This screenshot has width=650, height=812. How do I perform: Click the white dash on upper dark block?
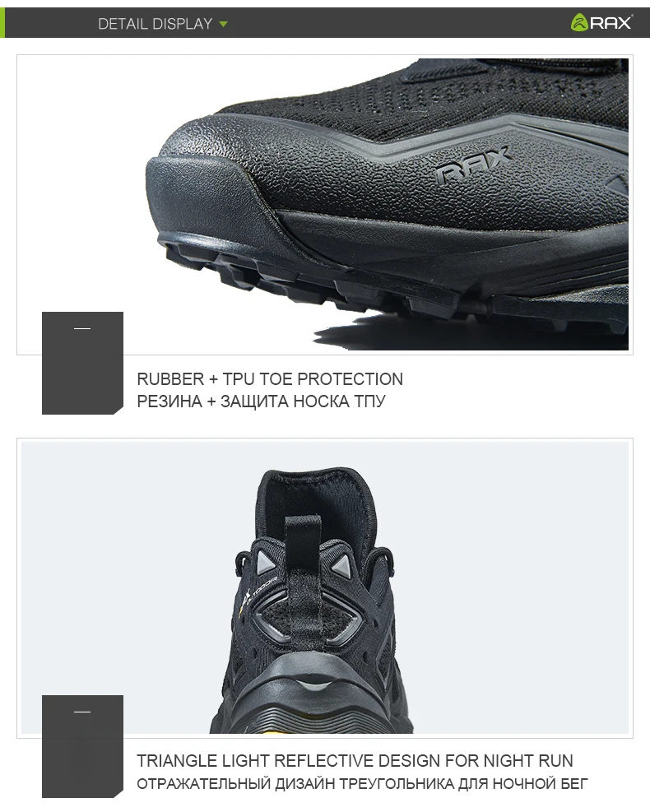[x=82, y=328]
